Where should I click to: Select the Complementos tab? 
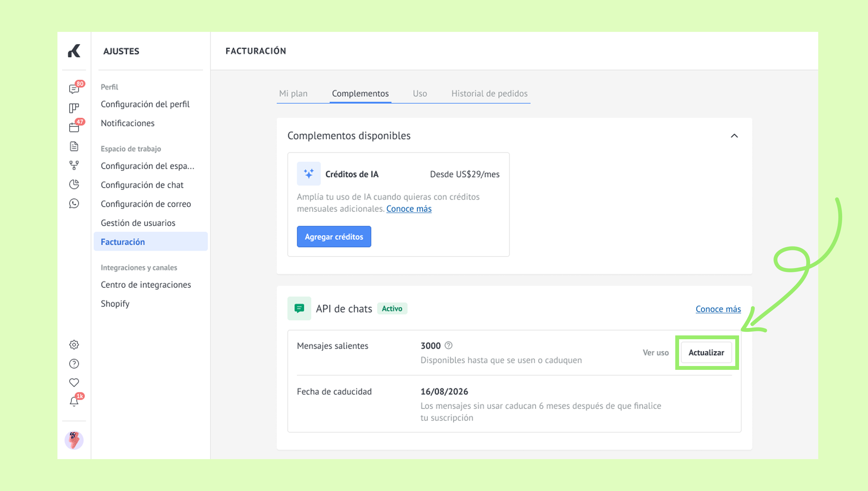360,93
